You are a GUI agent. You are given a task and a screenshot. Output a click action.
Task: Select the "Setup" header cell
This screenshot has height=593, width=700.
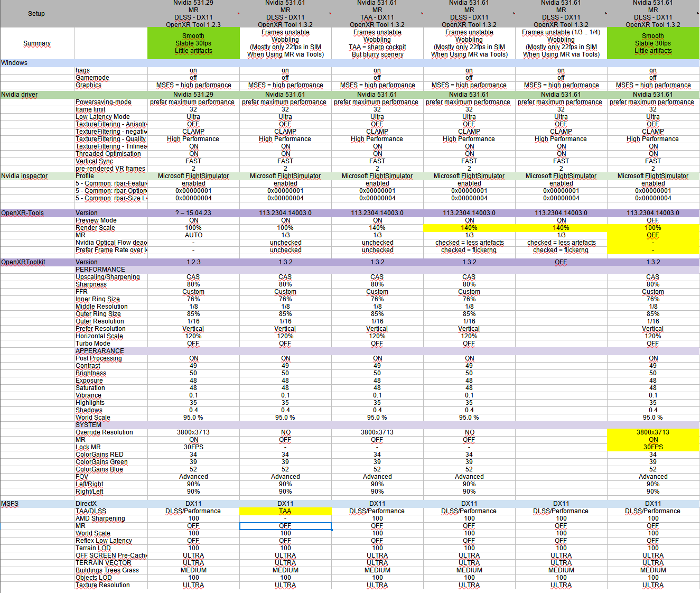point(36,14)
